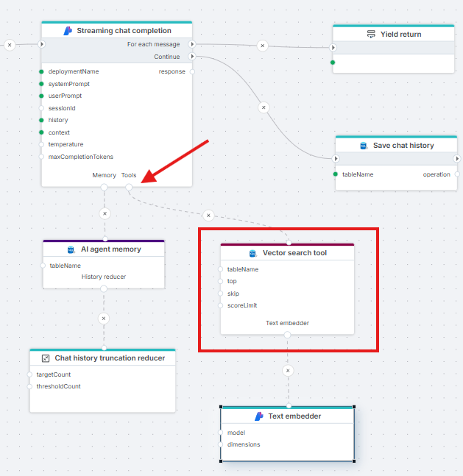
Task: Click the AI agent memory database icon
Action: (x=71, y=249)
